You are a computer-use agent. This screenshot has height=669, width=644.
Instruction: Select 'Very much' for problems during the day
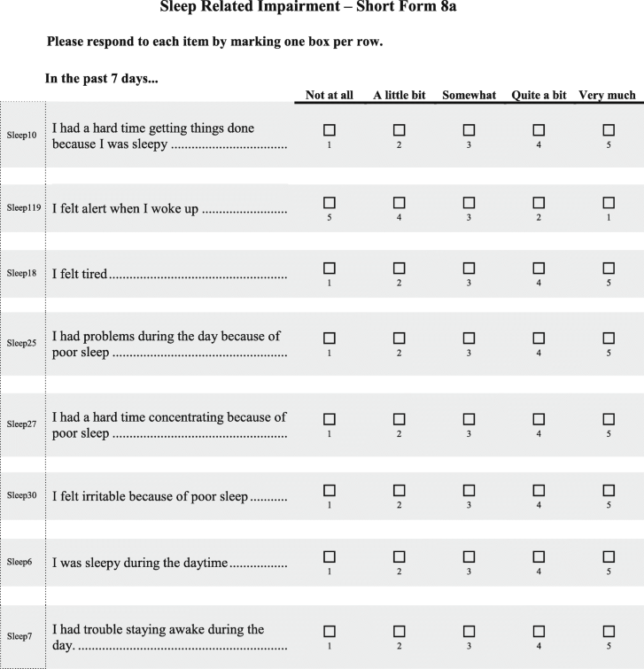click(609, 338)
